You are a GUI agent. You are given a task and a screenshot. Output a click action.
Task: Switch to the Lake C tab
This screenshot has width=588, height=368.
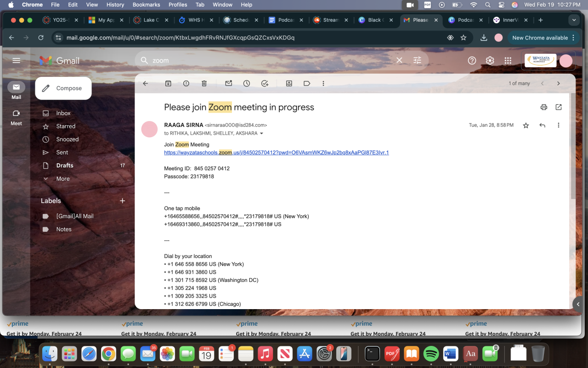151,20
